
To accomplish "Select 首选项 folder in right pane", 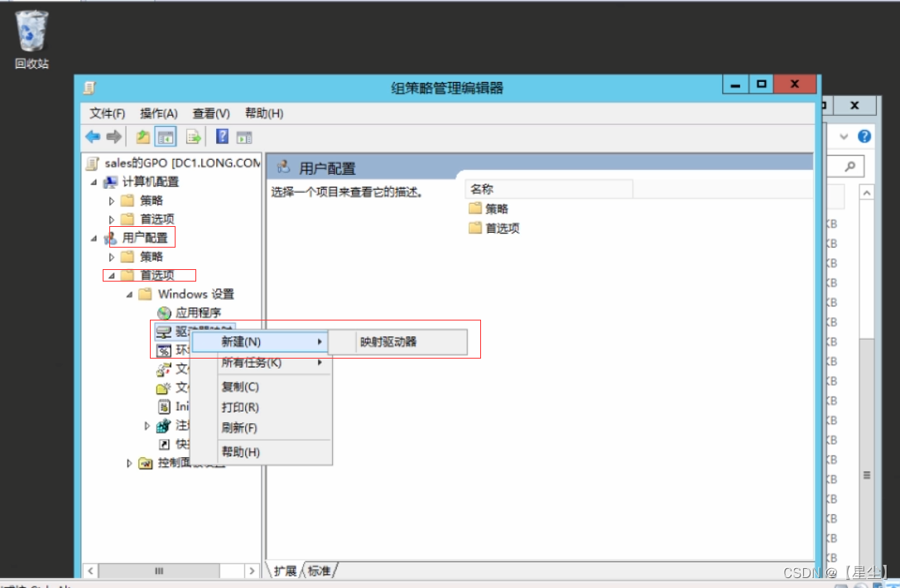I will (495, 229).
